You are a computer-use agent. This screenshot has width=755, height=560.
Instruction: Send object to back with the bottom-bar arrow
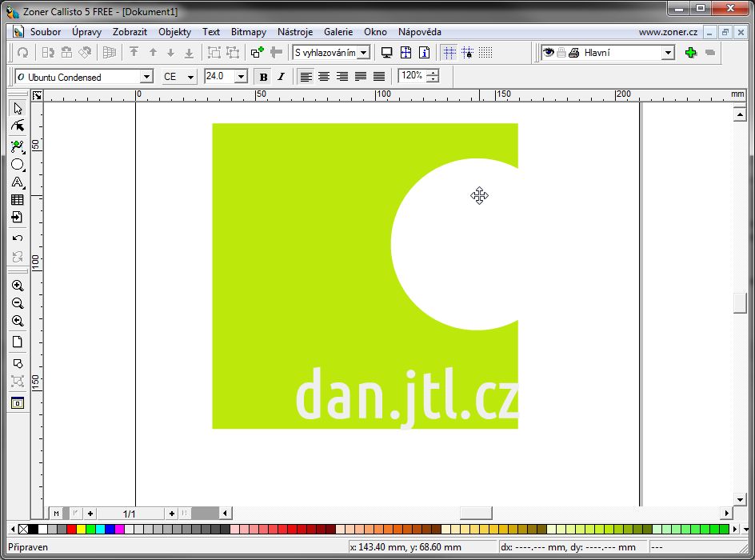(190, 53)
